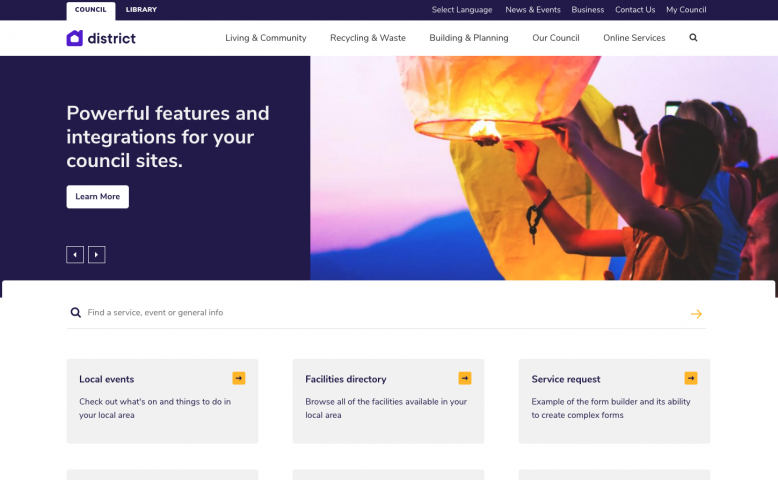Click the Service request card title
Screen dimensions: 778x480
566,379
